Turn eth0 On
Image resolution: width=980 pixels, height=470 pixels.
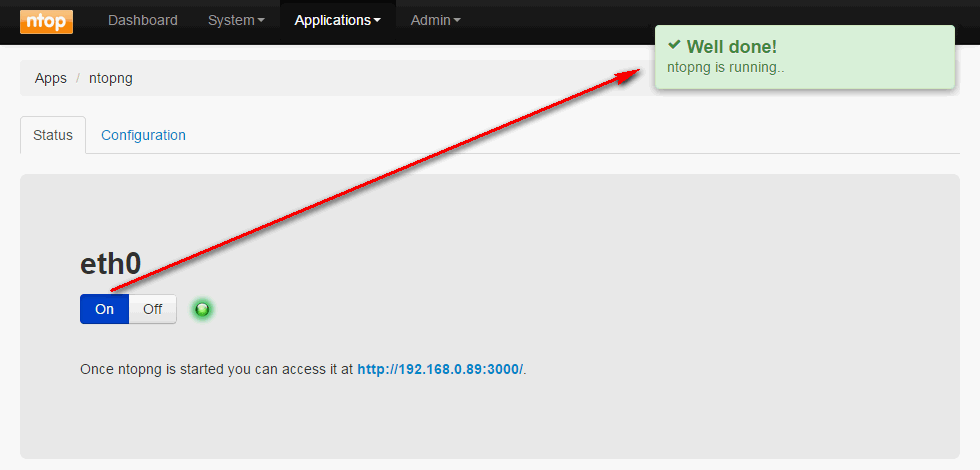(x=105, y=309)
